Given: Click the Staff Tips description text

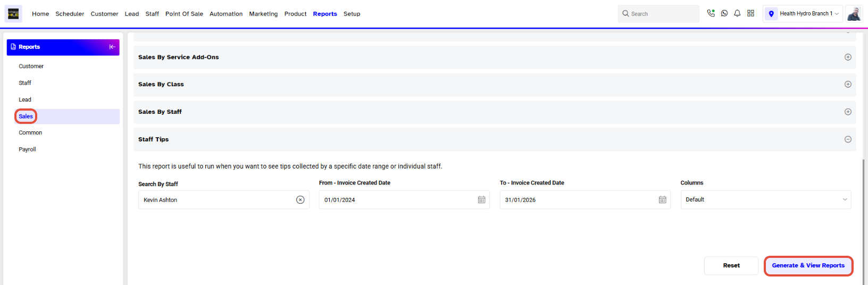Looking at the screenshot, I should (x=290, y=166).
